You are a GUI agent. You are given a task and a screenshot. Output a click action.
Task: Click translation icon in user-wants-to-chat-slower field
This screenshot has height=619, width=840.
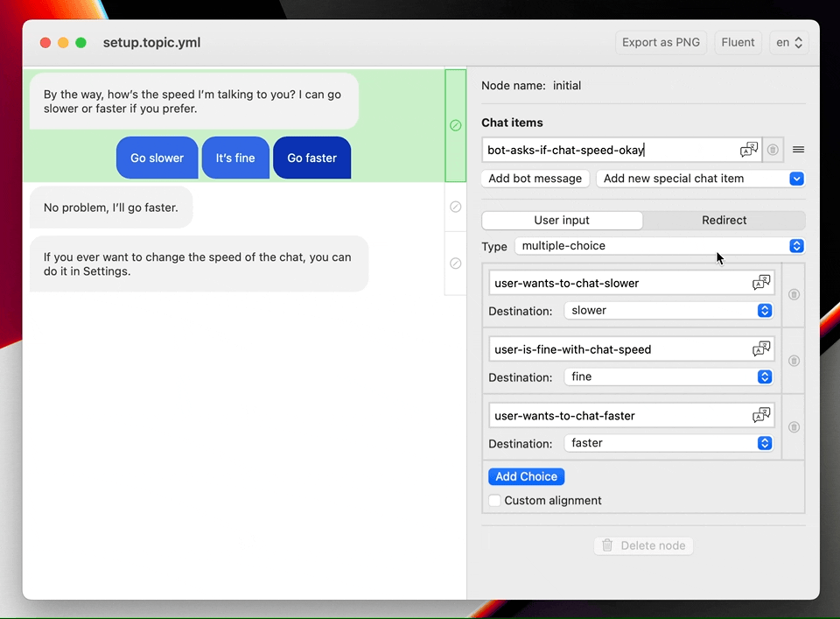(761, 283)
